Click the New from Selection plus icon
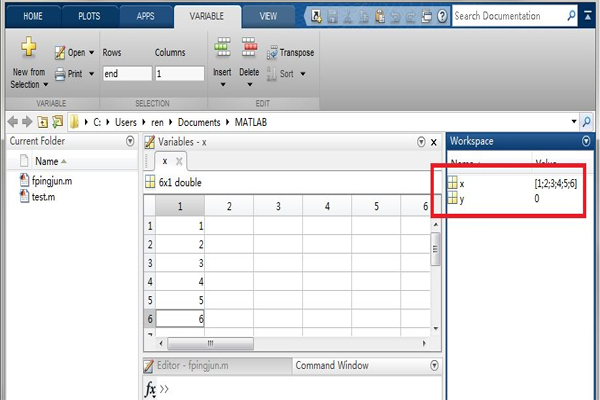The height and width of the screenshot is (400, 600). pos(29,47)
